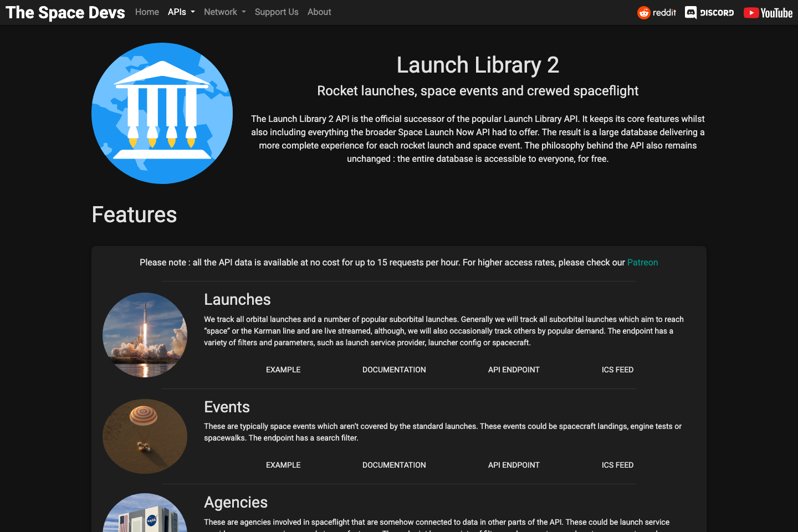Open the circular rocket launch image for Launches
The height and width of the screenshot is (532, 798).
[x=145, y=335]
